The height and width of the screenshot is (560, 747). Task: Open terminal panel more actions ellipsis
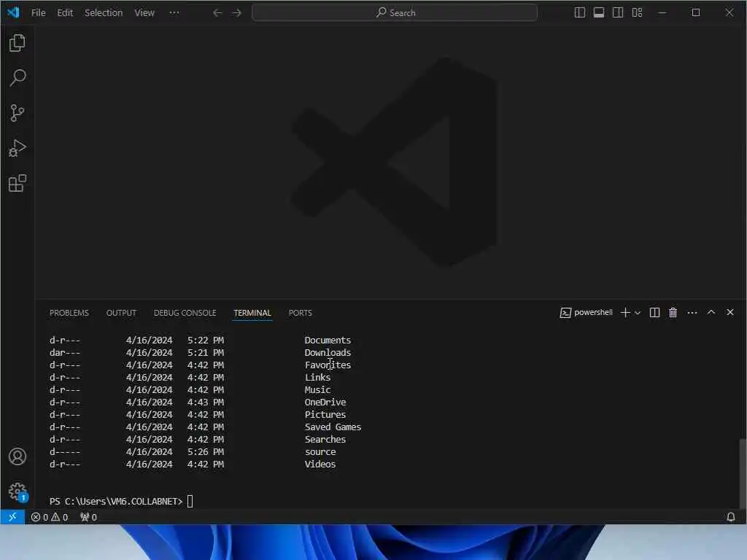click(x=692, y=312)
